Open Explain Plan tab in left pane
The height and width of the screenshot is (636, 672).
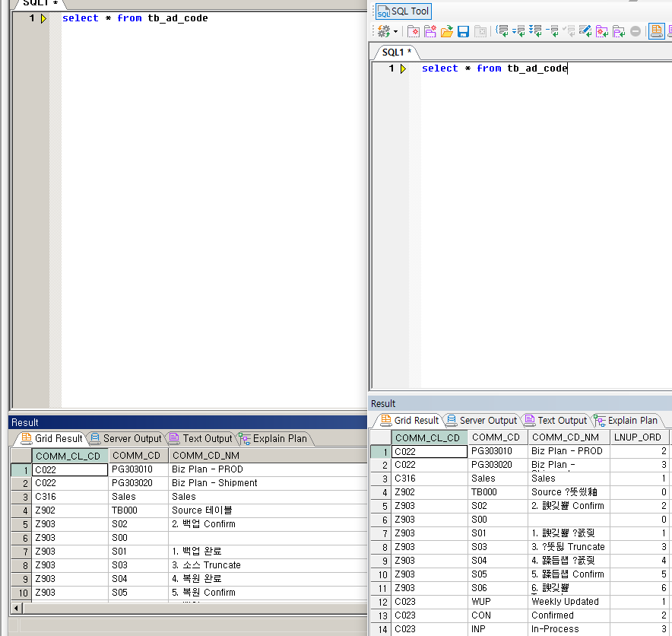click(273, 438)
